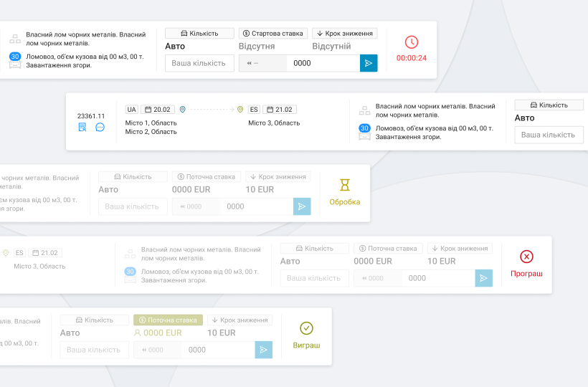The image size is (588, 387).
Task: Click the green destination pin before ES
Action: point(240,110)
